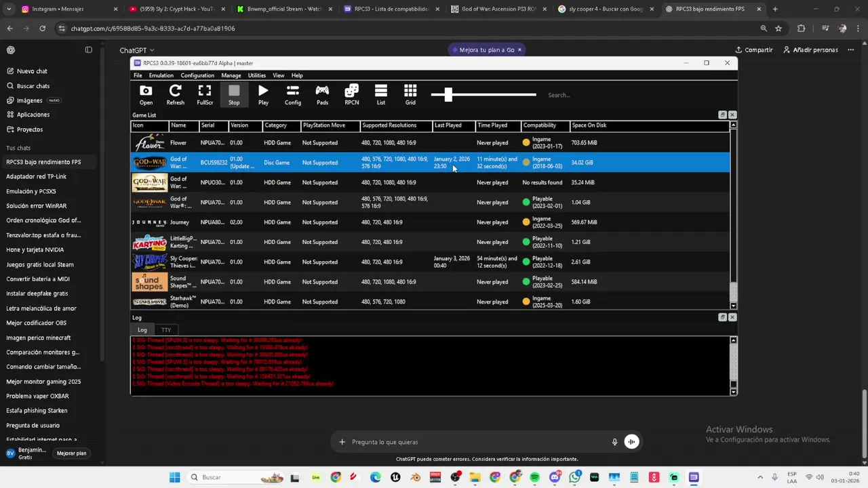Close the Game List panel
This screenshot has width=868, height=488.
pyautogui.click(x=732, y=115)
